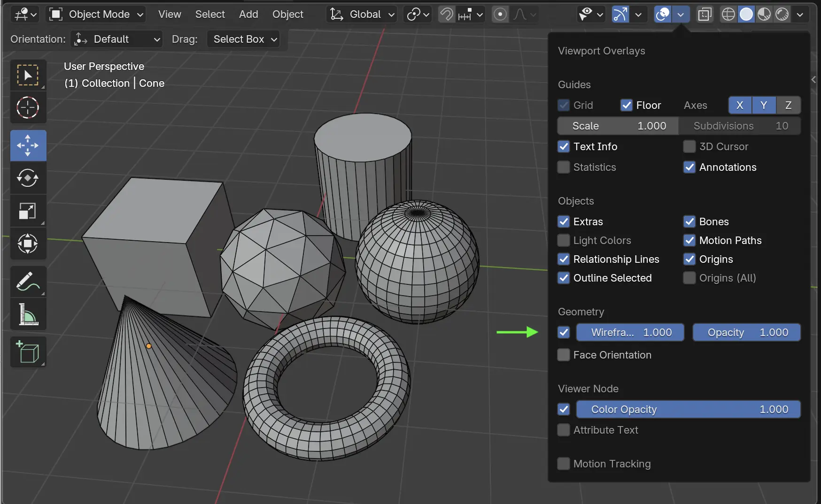Toggle the X axis button
Image resolution: width=821 pixels, height=504 pixels.
(x=740, y=105)
